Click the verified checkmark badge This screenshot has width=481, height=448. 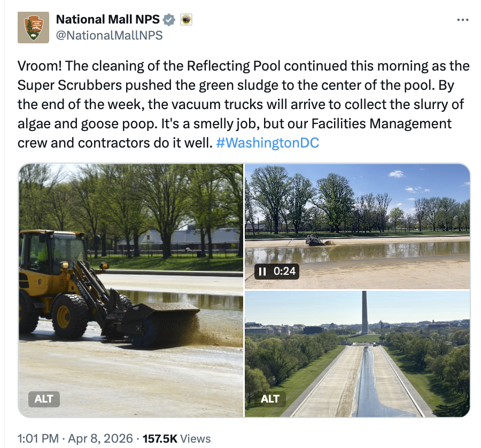[169, 20]
